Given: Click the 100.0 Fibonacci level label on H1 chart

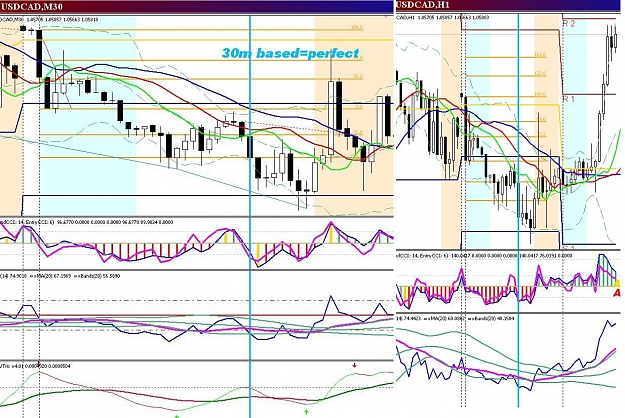Looking at the screenshot, I should (x=540, y=95).
